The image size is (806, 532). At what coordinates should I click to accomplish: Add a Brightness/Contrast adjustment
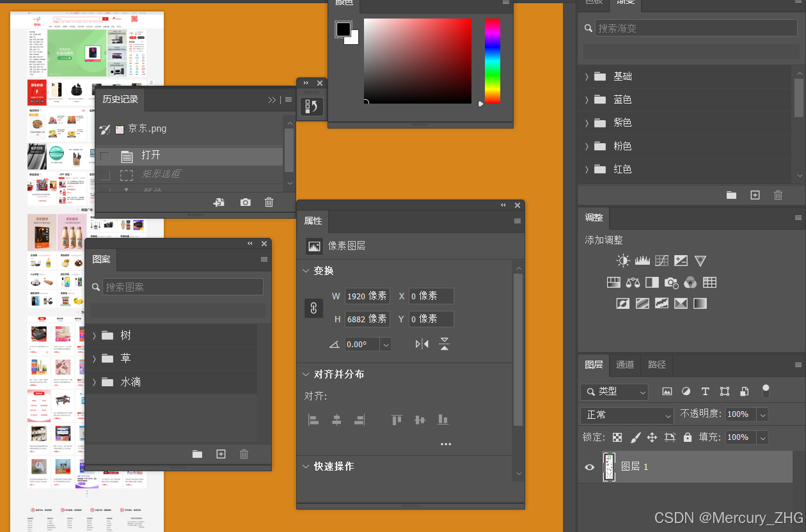click(x=622, y=260)
